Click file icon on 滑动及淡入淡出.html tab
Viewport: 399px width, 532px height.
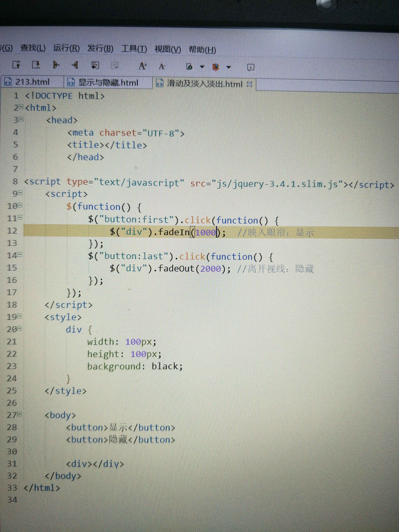click(159, 83)
